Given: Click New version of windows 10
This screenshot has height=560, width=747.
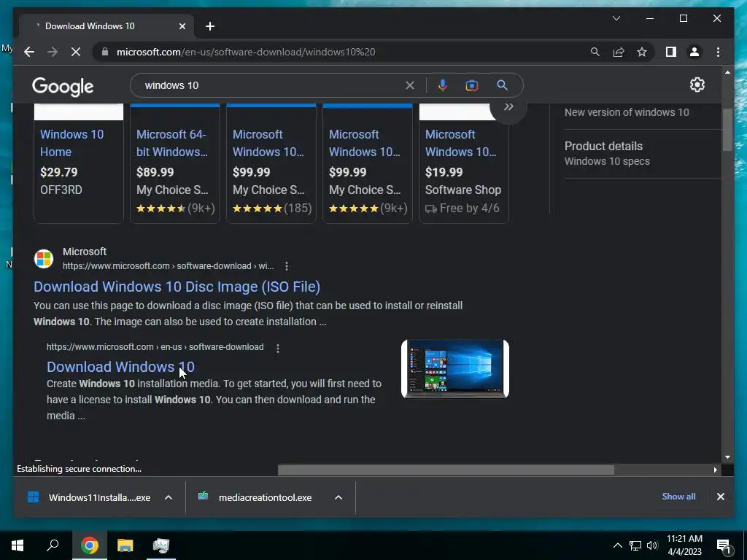Looking at the screenshot, I should coord(627,112).
